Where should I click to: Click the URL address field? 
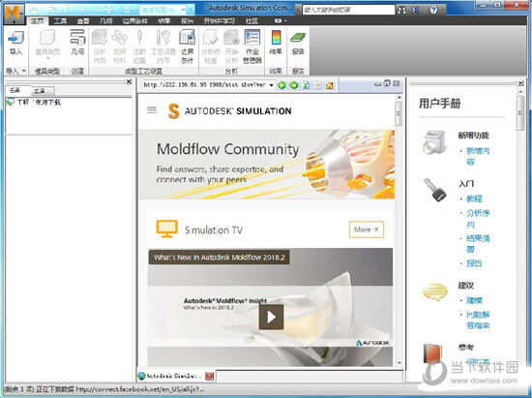coord(204,85)
